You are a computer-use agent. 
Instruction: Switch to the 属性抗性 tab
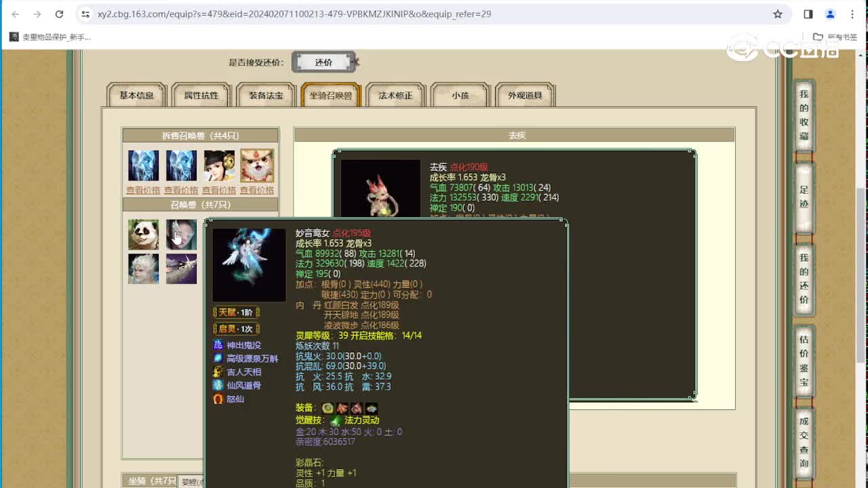click(201, 96)
